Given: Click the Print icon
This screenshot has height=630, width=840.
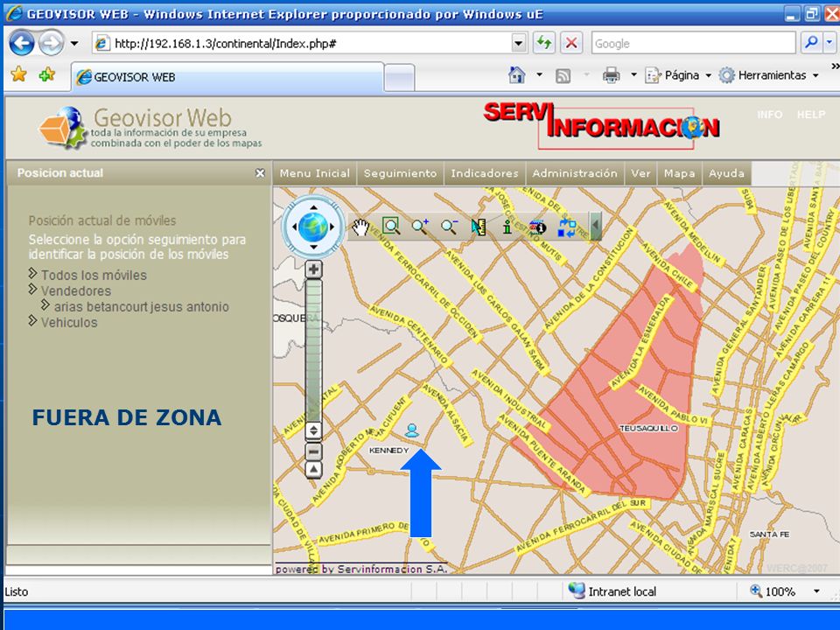Looking at the screenshot, I should [x=611, y=75].
